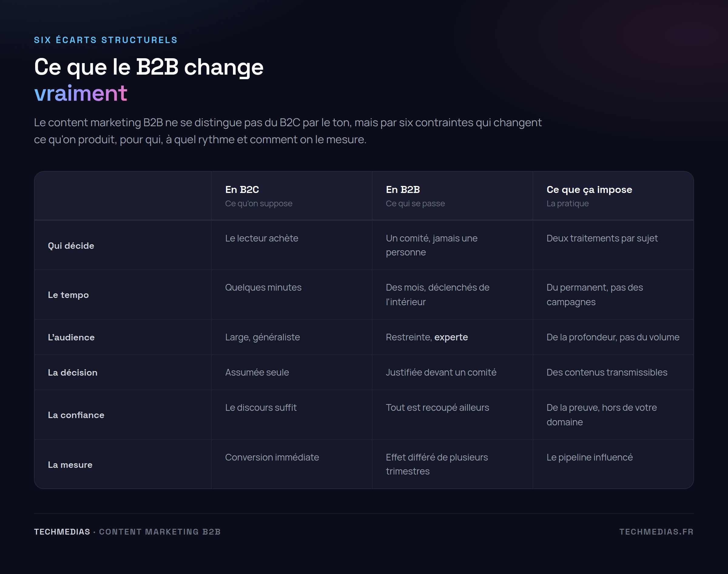The width and height of the screenshot is (728, 574).
Task: Click the cell 'De la profondeur, pas du volume'
Action: click(x=613, y=337)
